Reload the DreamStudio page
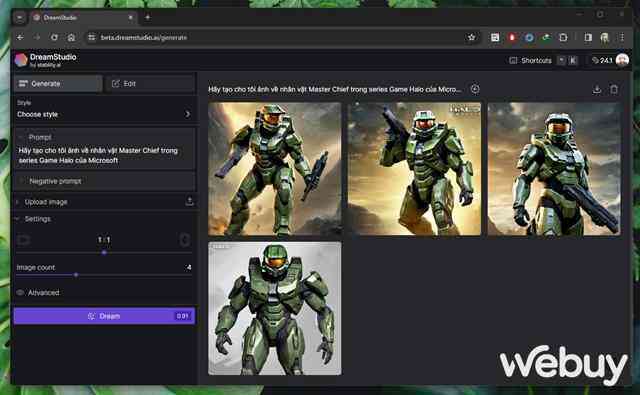The image size is (640, 395). [54, 38]
